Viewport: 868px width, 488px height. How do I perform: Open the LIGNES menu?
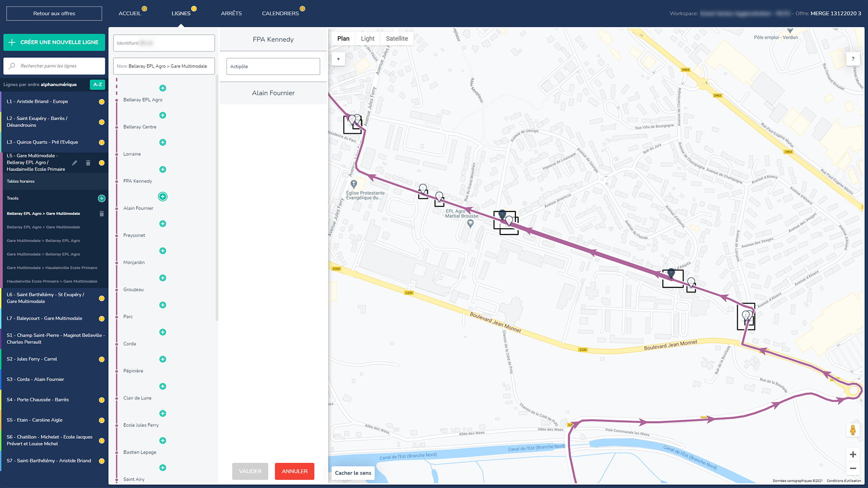pos(181,14)
